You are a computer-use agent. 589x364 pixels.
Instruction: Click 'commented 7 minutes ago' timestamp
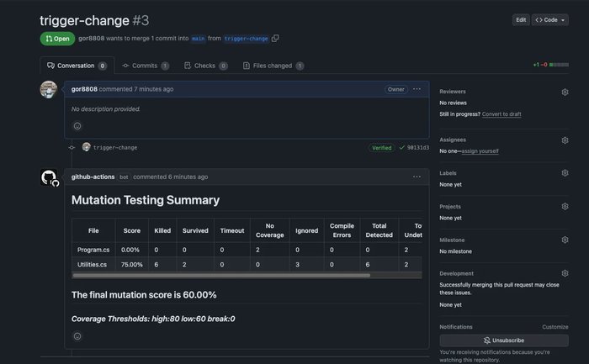click(x=136, y=89)
